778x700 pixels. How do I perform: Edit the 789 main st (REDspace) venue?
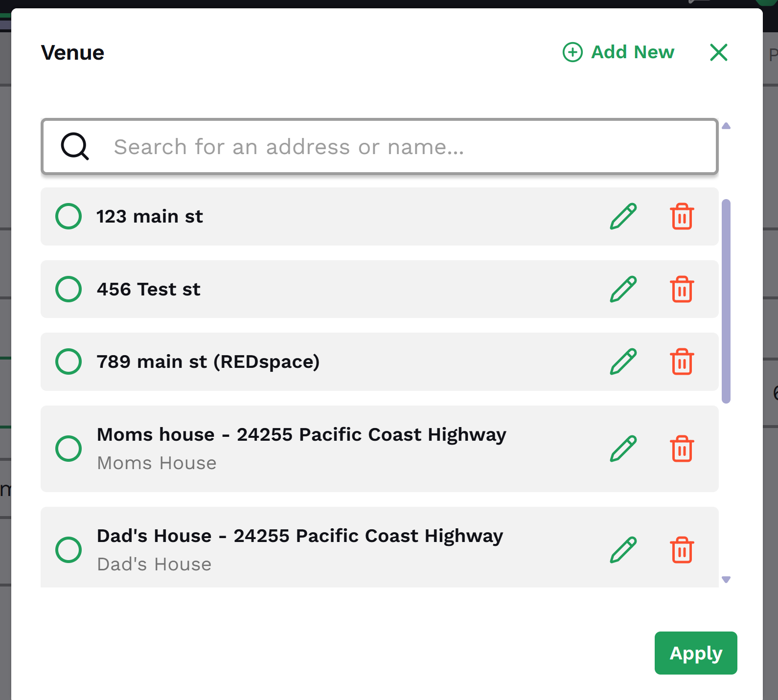pos(623,361)
